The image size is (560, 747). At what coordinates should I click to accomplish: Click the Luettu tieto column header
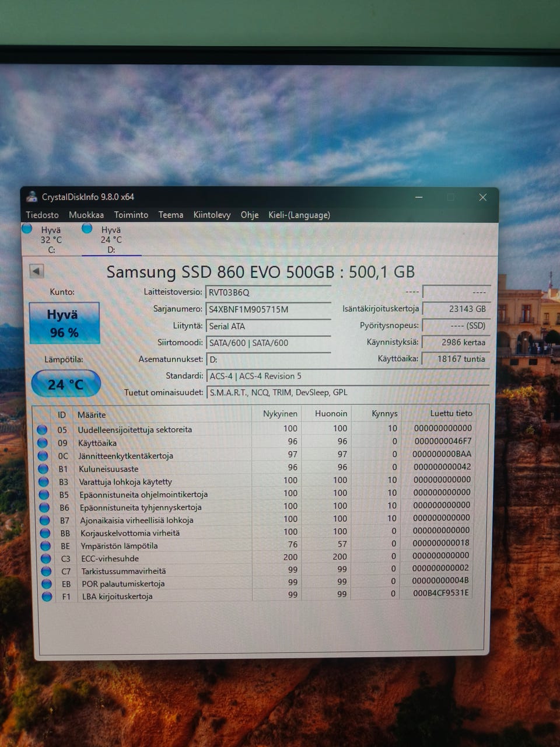pyautogui.click(x=450, y=413)
